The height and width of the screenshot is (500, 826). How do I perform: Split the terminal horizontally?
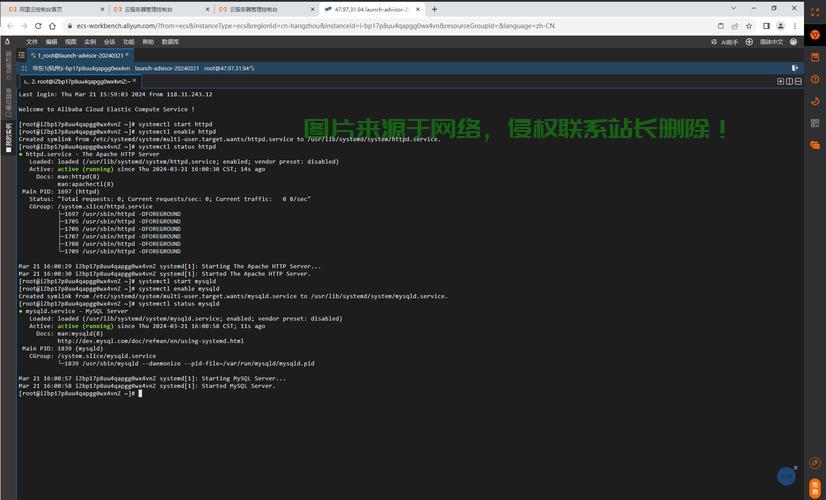[x=798, y=81]
